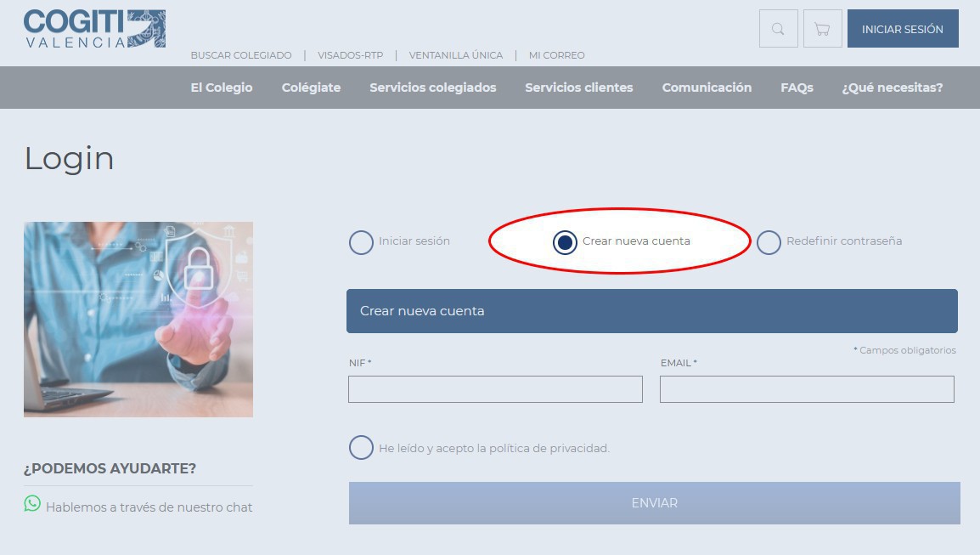
Task: Open the El Colegio menu
Action: pos(222,88)
